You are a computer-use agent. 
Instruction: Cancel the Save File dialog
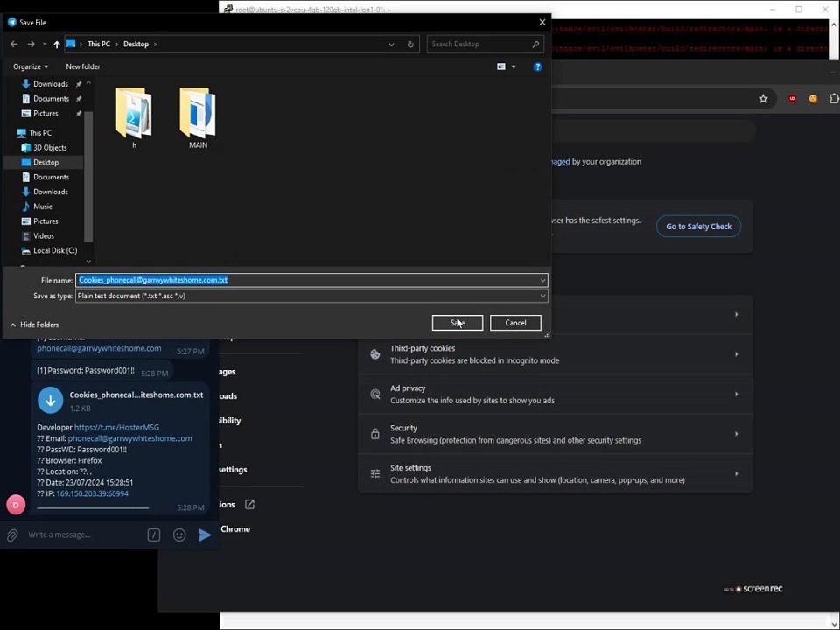515,323
